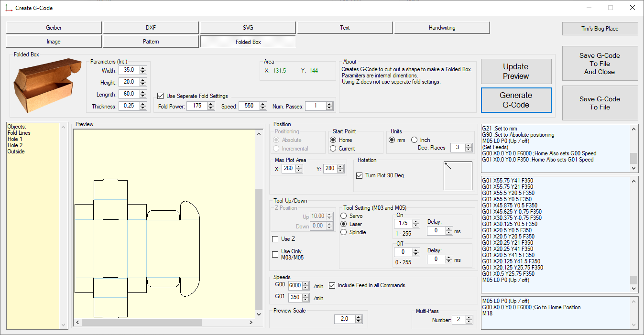Select the Inch units radio button

pyautogui.click(x=415, y=140)
